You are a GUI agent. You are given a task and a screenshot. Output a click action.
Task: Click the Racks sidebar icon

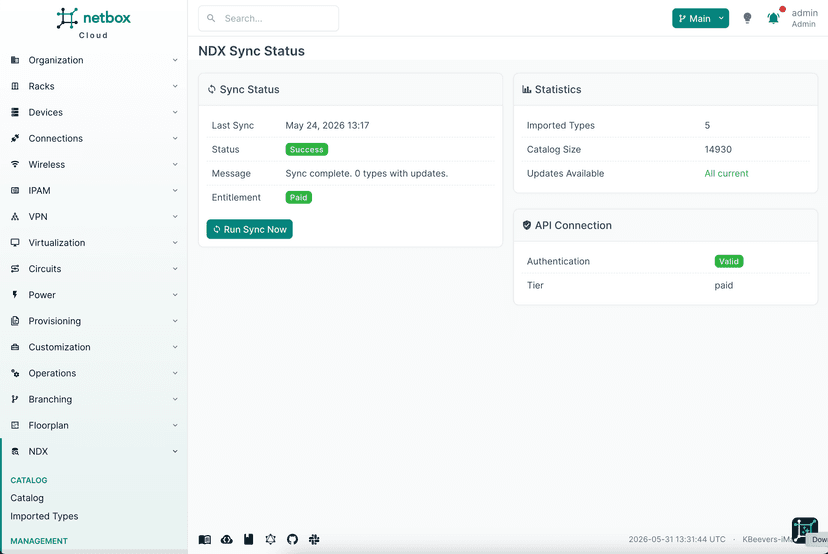click(x=15, y=86)
